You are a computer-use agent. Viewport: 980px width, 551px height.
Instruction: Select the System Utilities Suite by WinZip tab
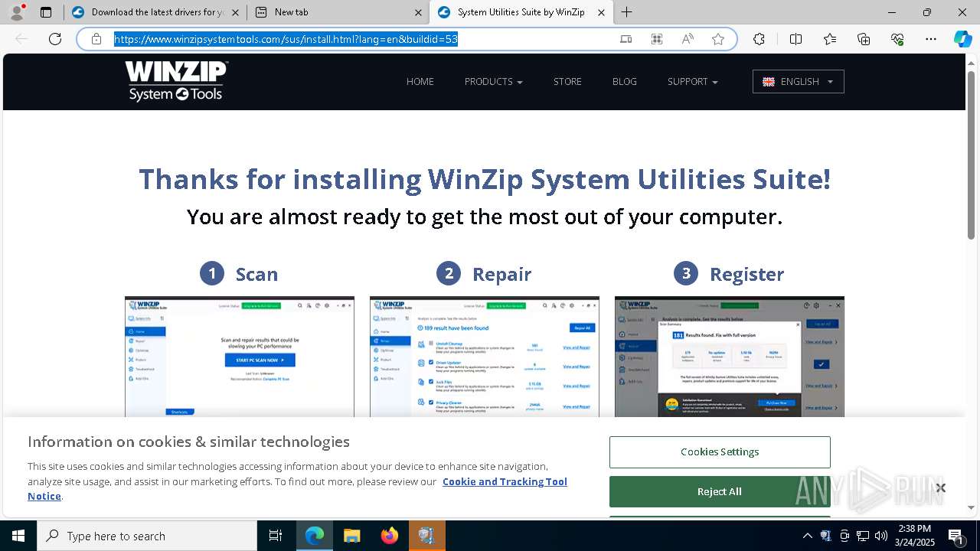(x=521, y=12)
